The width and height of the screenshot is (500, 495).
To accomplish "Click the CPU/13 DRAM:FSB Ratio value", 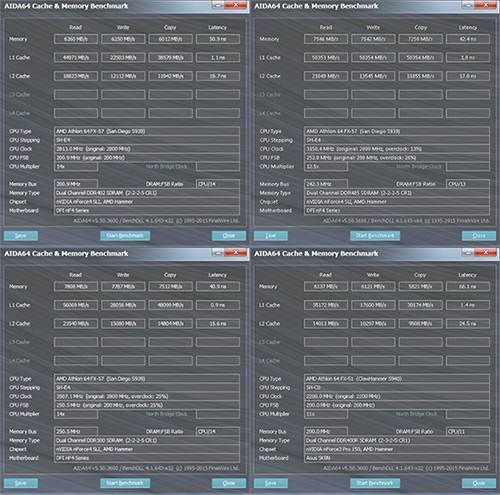I will tap(468, 184).
